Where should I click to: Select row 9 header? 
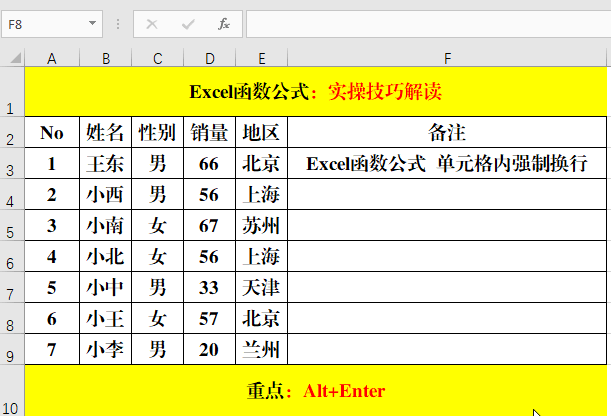[12, 351]
